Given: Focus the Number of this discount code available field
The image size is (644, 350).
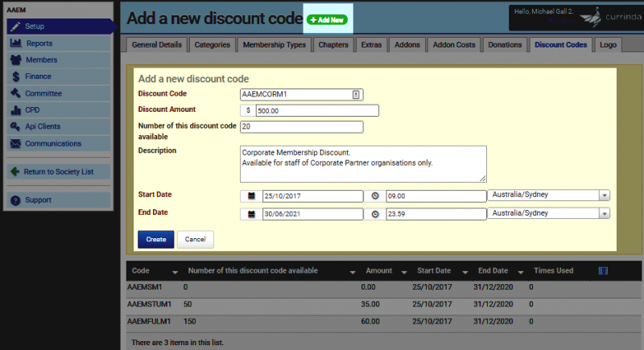Looking at the screenshot, I should coord(301,127).
